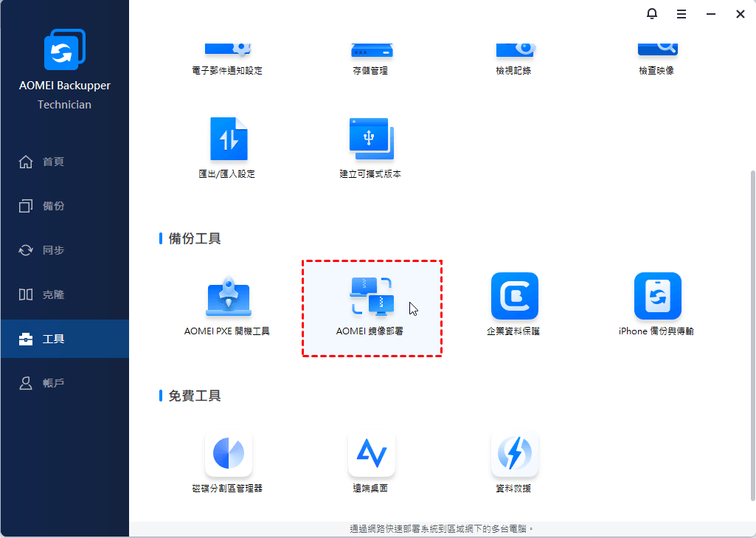Screen dimensions: 756x538
Task: Open the hamburger menu in title bar
Action: click(682, 14)
